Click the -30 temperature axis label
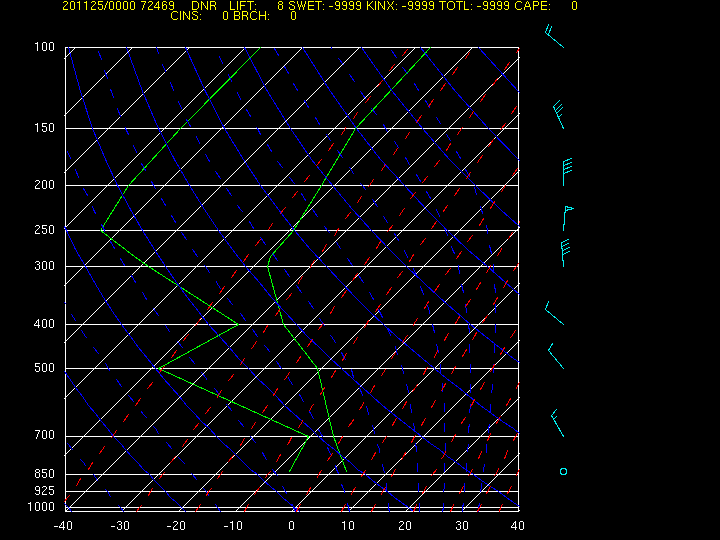 (120, 526)
